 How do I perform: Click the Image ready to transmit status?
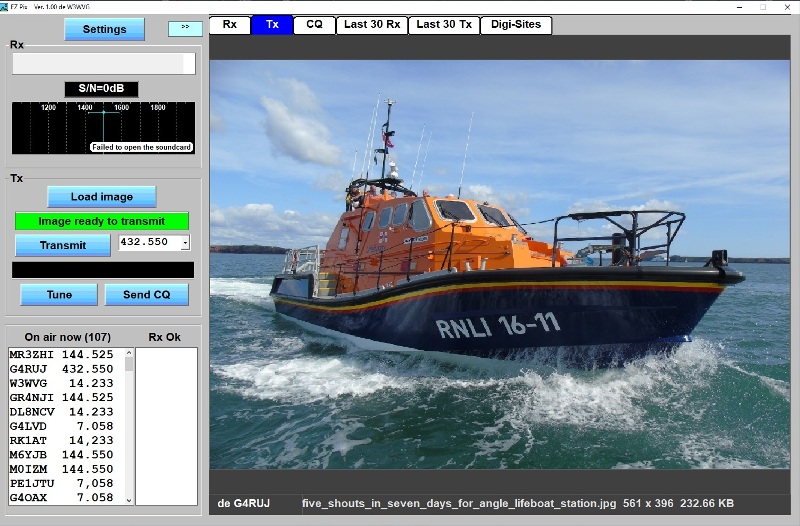(102, 221)
